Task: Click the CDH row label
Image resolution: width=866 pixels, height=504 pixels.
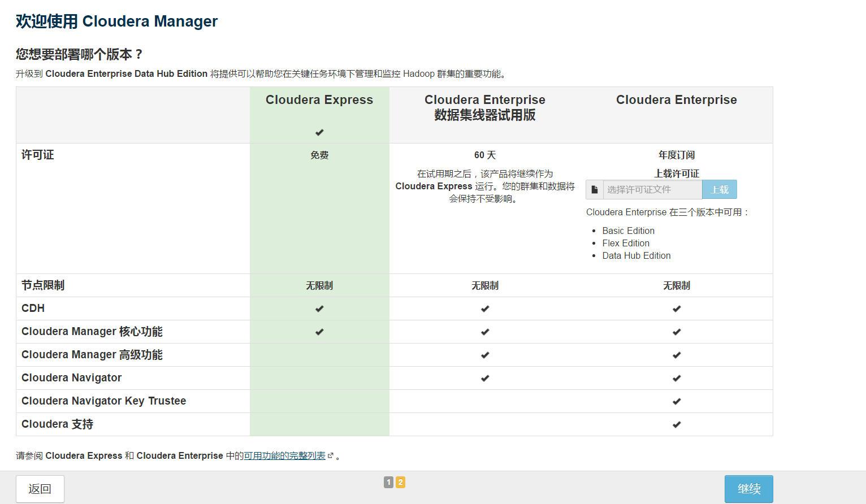Action: pyautogui.click(x=33, y=309)
